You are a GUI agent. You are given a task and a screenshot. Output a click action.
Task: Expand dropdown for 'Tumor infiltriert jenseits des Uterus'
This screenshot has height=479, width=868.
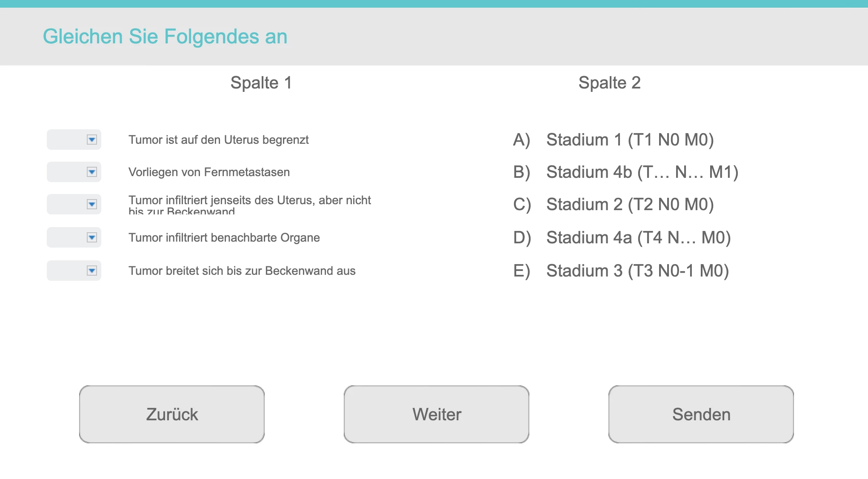(74, 204)
